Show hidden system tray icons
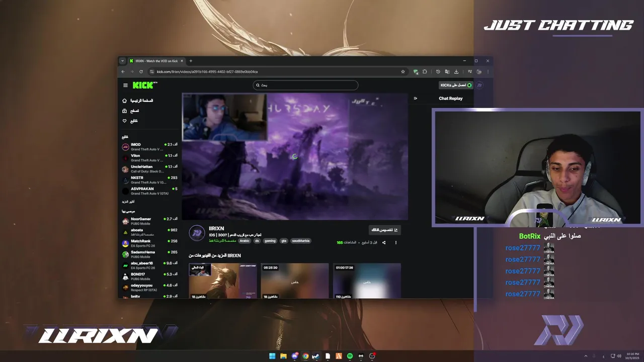Screen dimensions: 644x362 (x=586, y=356)
